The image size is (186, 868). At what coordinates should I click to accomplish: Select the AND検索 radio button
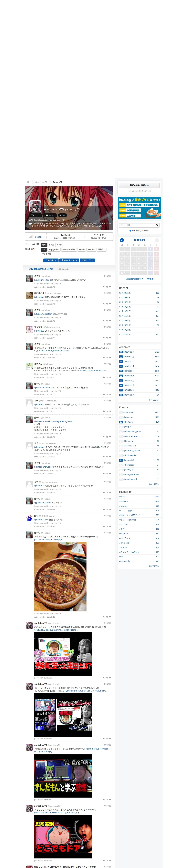coord(130,231)
